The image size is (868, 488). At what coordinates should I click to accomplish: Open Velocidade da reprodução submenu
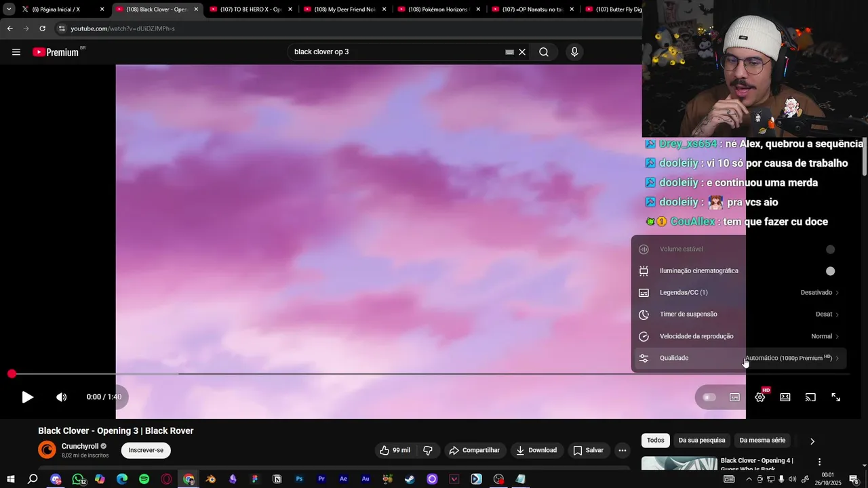pyautogui.click(x=739, y=336)
